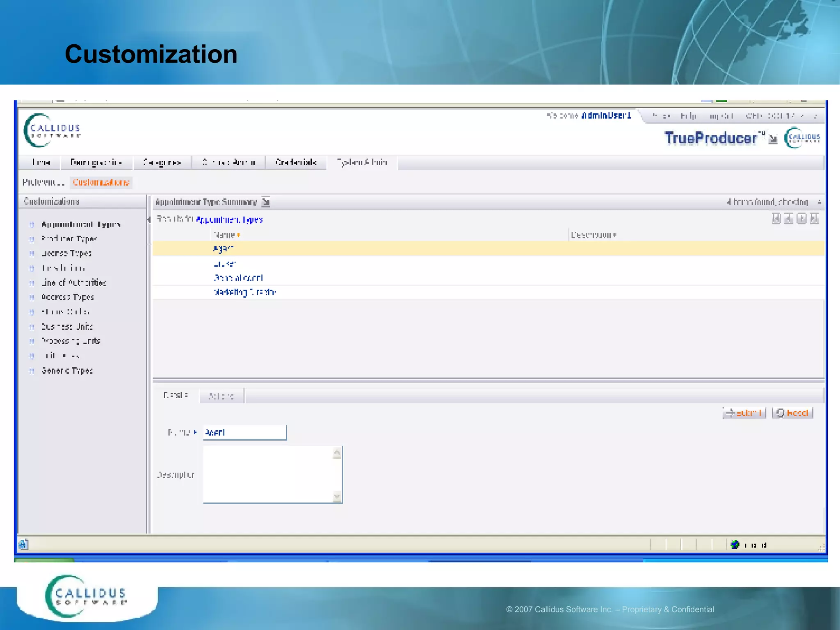Click icon beside Appointment Types sidebar item
Image resolution: width=840 pixels, height=630 pixels.
tap(32, 224)
